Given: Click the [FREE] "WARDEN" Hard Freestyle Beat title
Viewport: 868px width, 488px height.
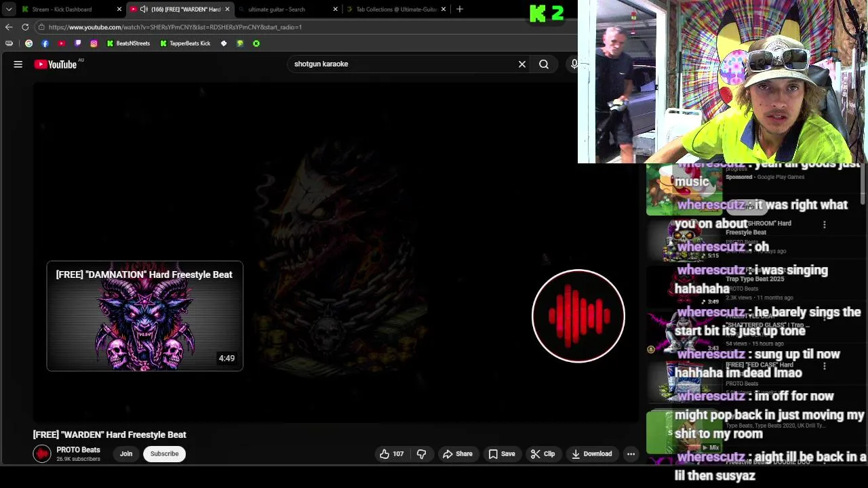Looking at the screenshot, I should click(x=109, y=434).
